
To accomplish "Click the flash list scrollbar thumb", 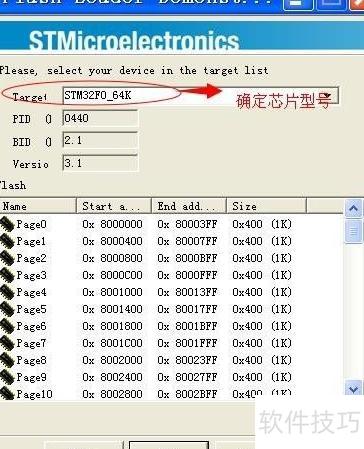I will coord(353,231).
